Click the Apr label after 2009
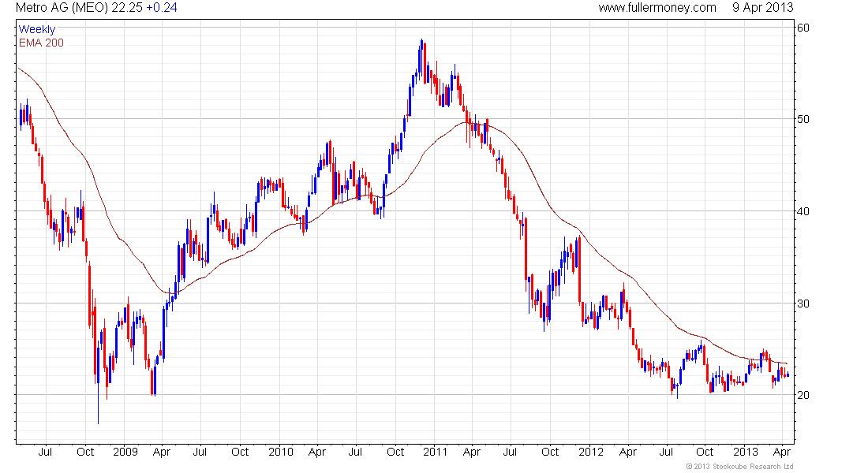868x473 pixels. 162,453
